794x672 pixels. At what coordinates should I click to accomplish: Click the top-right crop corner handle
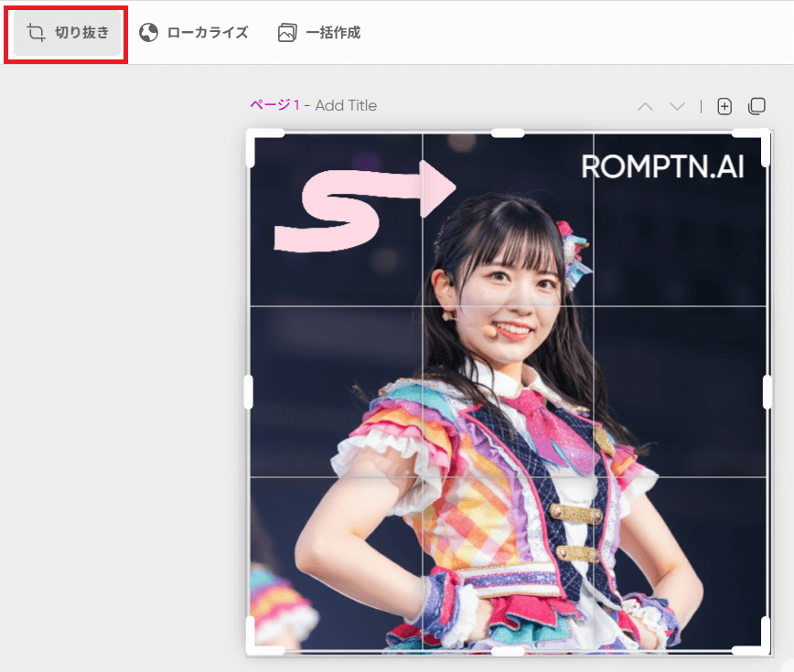point(763,137)
